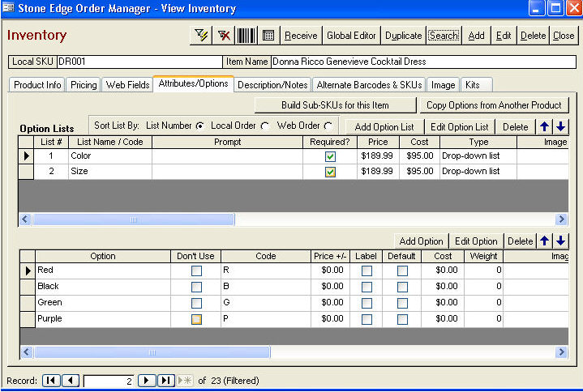Screen dimensions: 583x392
Task: Switch to Description/Notes tab
Action: click(272, 85)
